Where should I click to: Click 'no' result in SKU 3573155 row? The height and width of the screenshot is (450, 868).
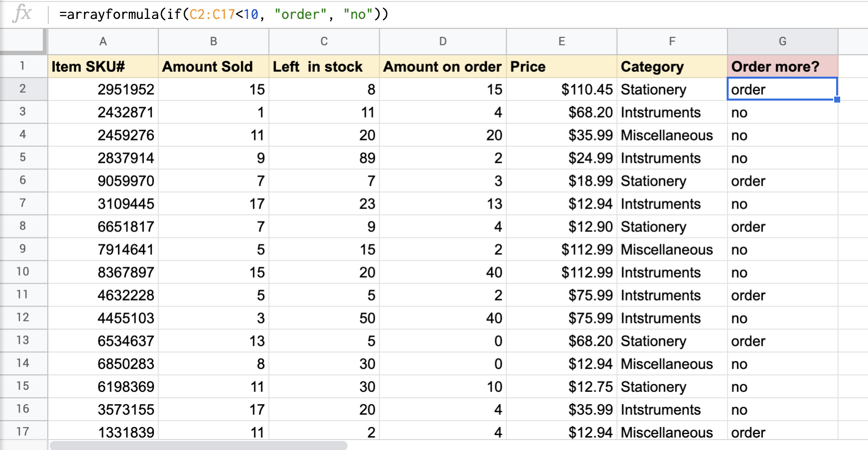783,410
